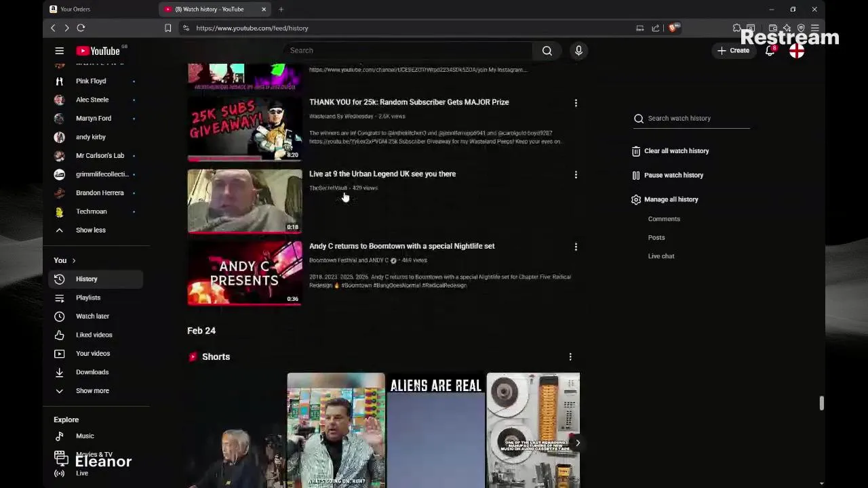
Task: Expand sidebar with Show more
Action: tap(92, 390)
